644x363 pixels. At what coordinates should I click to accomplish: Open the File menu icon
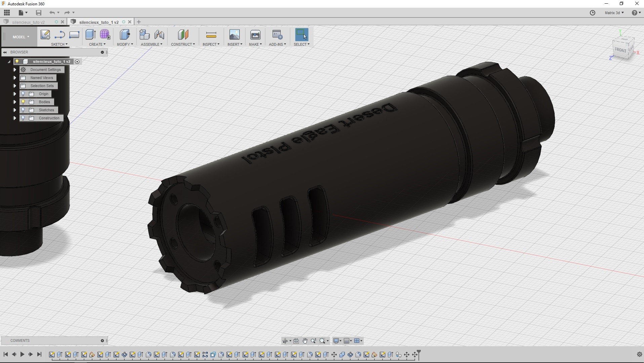click(23, 12)
